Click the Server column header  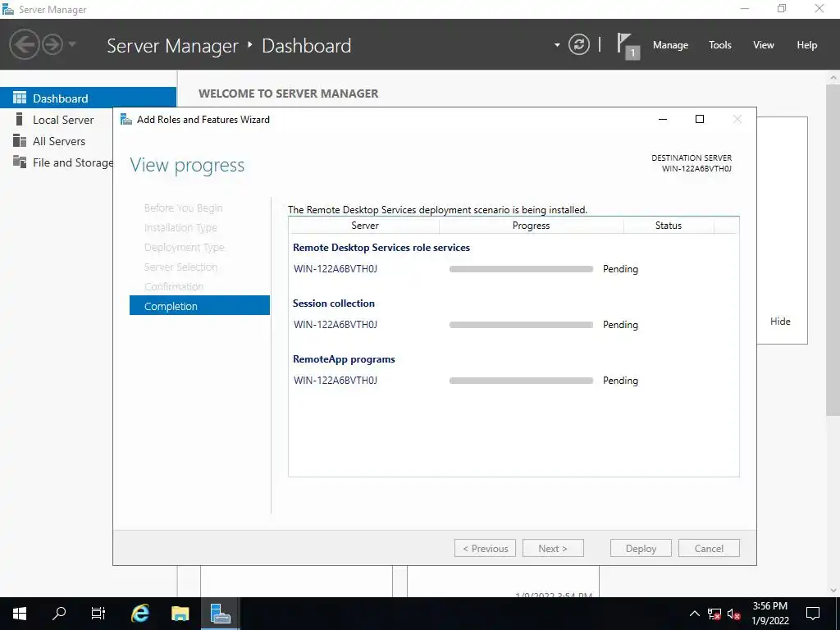pos(365,226)
